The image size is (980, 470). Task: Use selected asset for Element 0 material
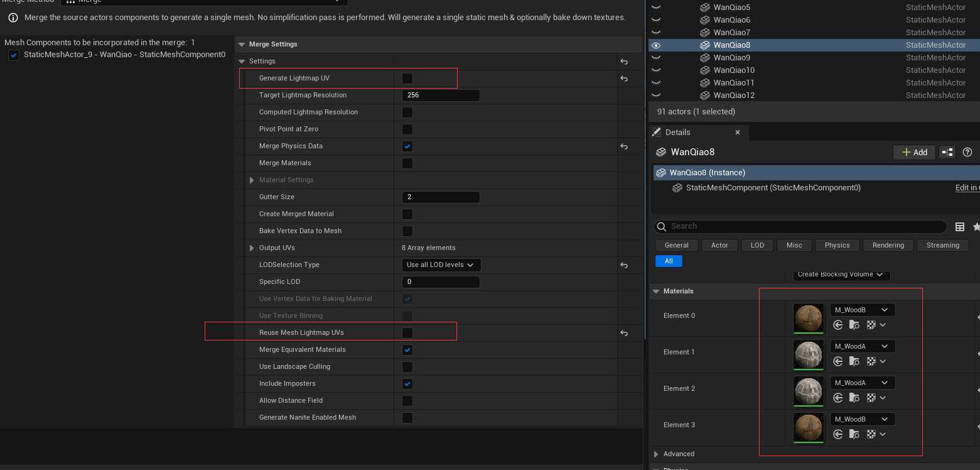pos(837,325)
